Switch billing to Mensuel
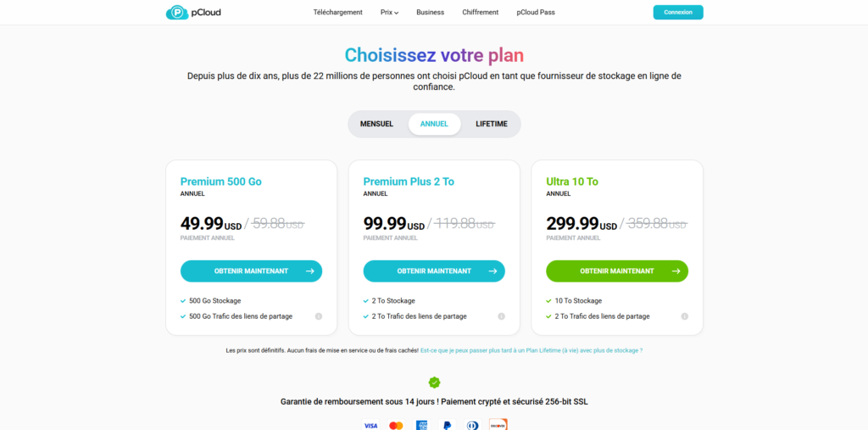The width and height of the screenshot is (868, 430). 376,124
